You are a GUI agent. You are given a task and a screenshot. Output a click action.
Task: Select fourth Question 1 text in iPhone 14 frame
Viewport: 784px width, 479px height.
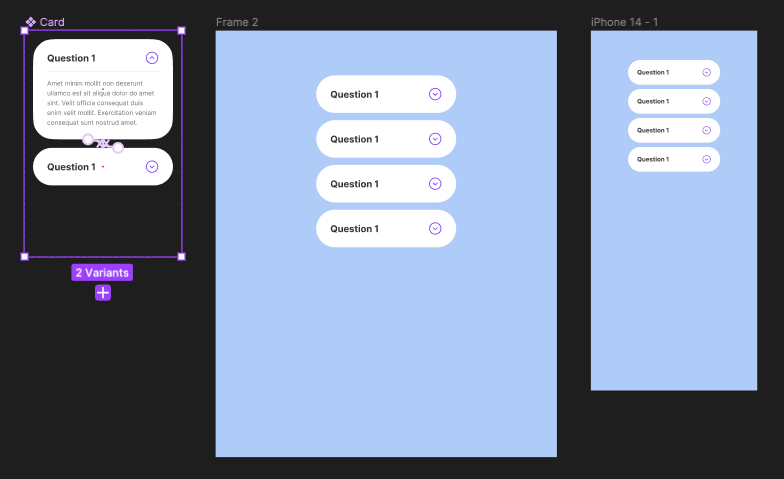pyautogui.click(x=652, y=160)
